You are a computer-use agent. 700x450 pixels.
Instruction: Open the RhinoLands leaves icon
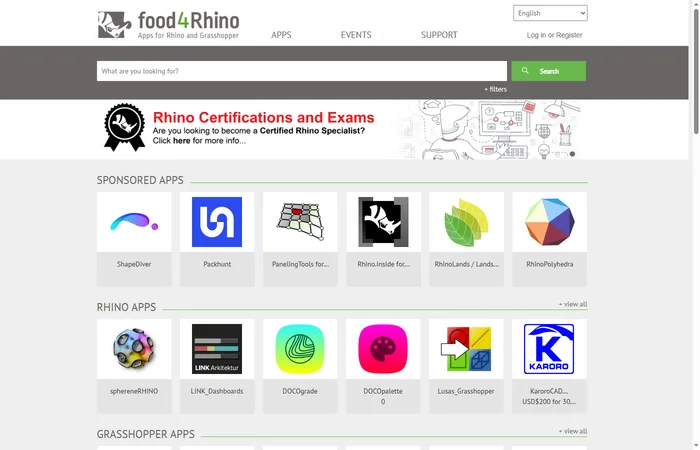click(467, 222)
